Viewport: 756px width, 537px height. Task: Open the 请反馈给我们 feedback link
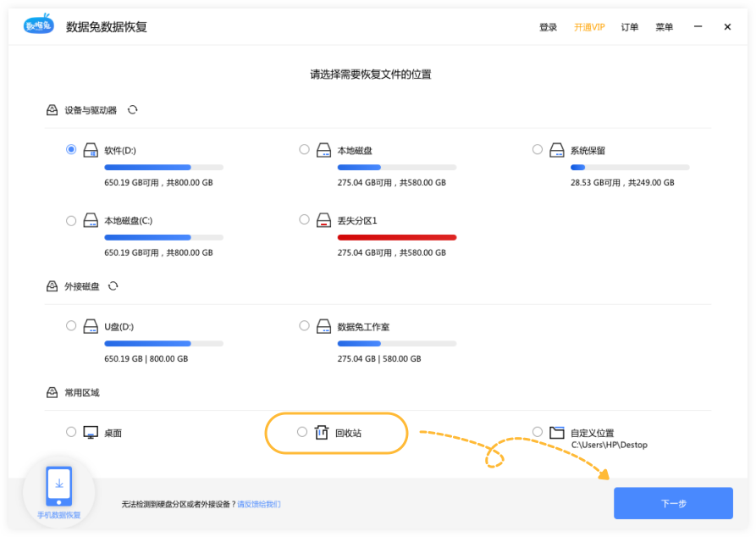coord(258,504)
